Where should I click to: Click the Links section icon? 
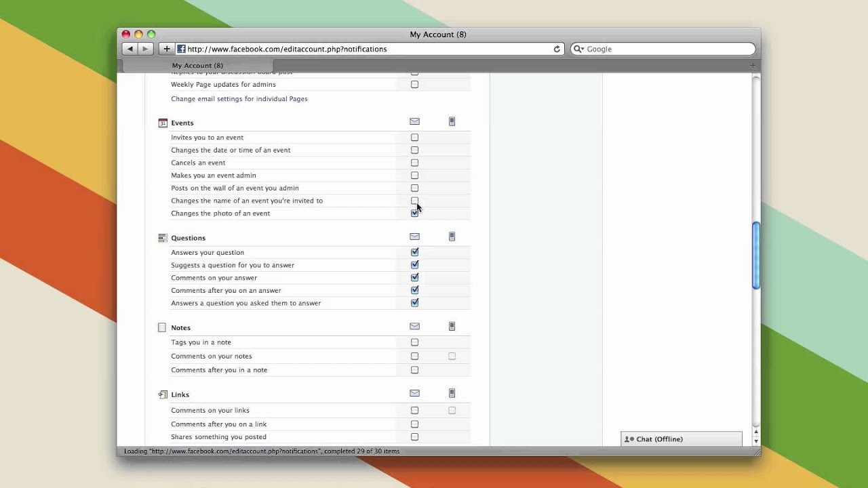tap(163, 394)
